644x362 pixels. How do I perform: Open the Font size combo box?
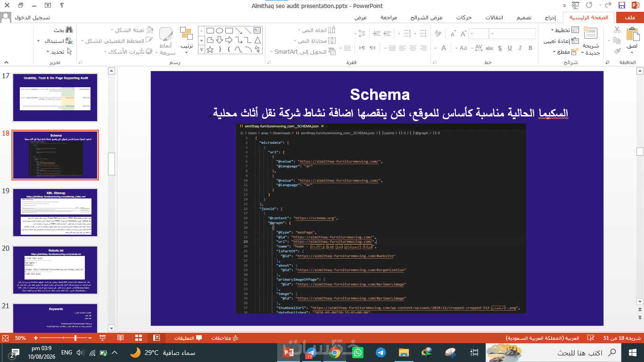[x=478, y=33]
